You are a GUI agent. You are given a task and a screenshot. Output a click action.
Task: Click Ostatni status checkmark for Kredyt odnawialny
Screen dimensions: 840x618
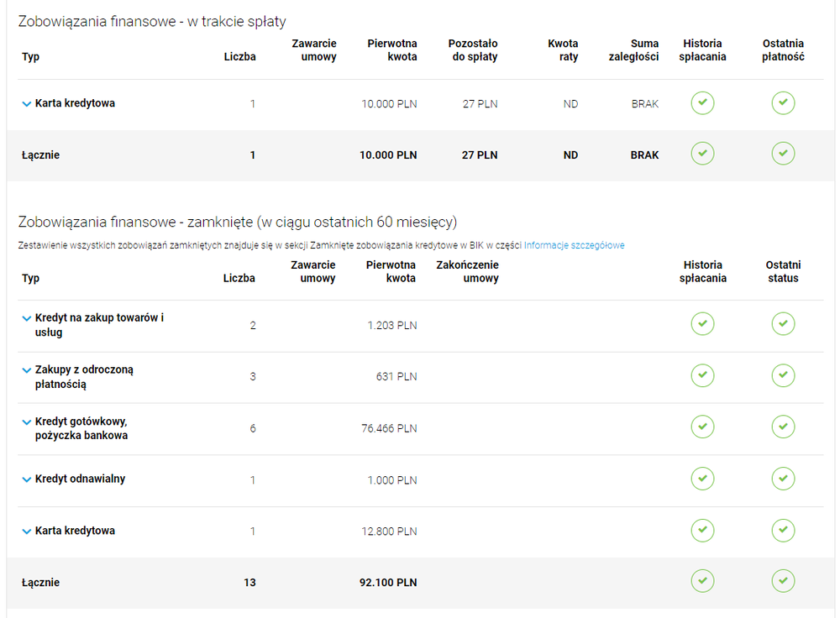783,479
